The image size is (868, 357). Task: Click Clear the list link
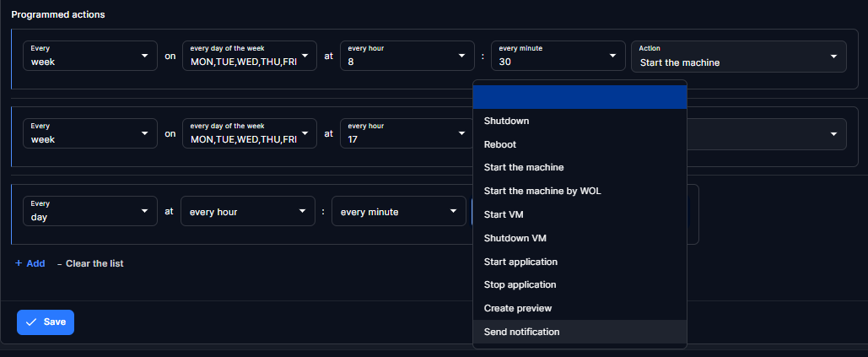click(x=90, y=263)
